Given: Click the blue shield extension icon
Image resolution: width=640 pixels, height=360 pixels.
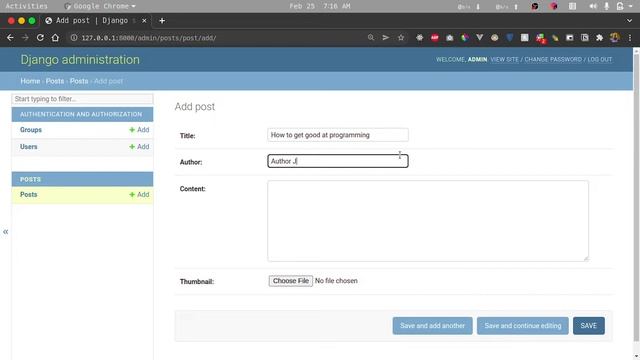Looking at the screenshot, I should (510, 38).
